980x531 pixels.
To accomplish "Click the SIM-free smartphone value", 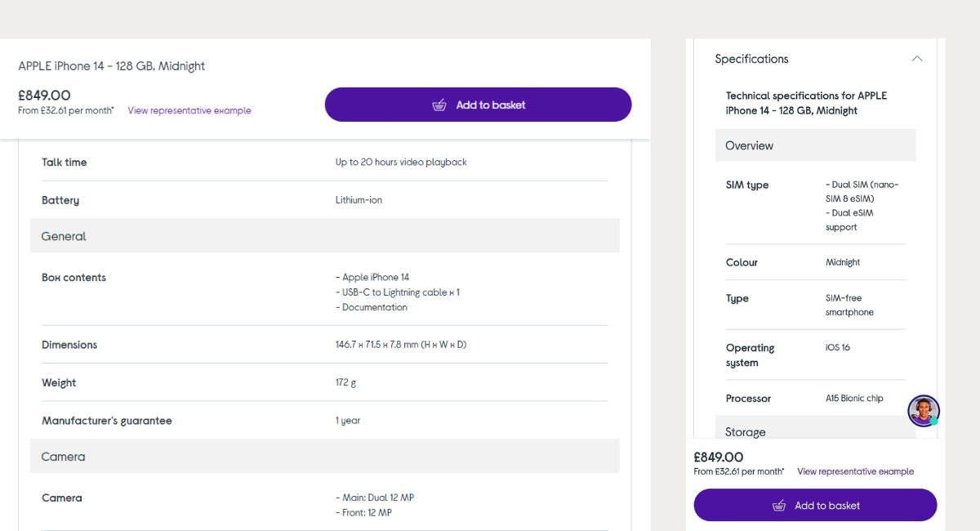I will (x=849, y=305).
